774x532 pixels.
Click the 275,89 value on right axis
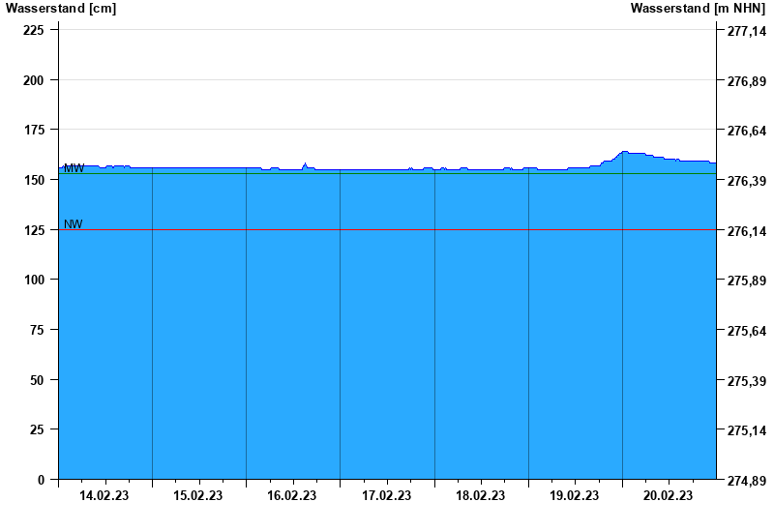click(x=747, y=281)
